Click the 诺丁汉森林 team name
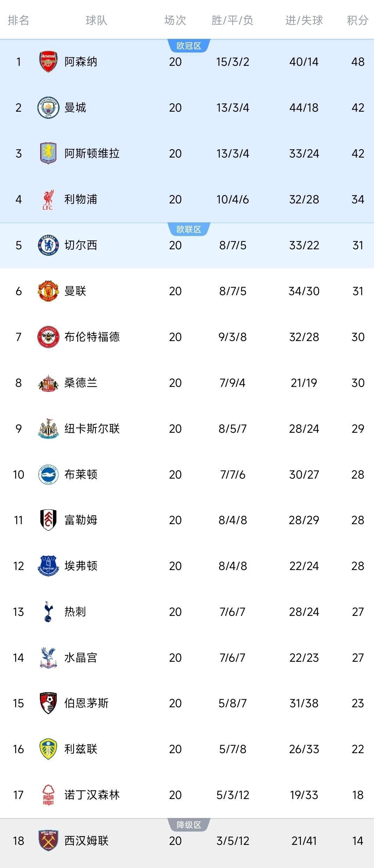This screenshot has width=374, height=868. click(x=92, y=795)
